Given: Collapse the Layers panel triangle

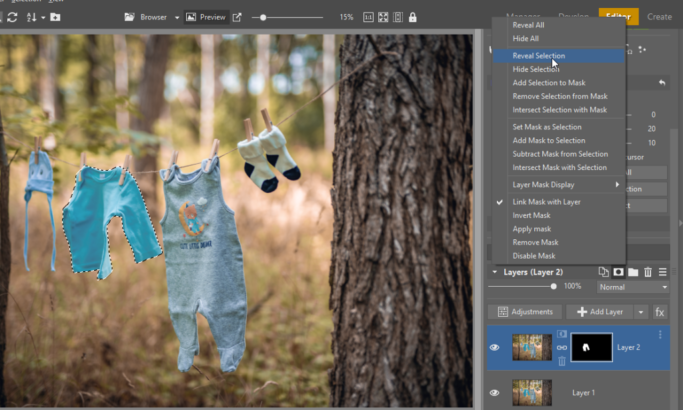Looking at the screenshot, I should click(x=494, y=272).
